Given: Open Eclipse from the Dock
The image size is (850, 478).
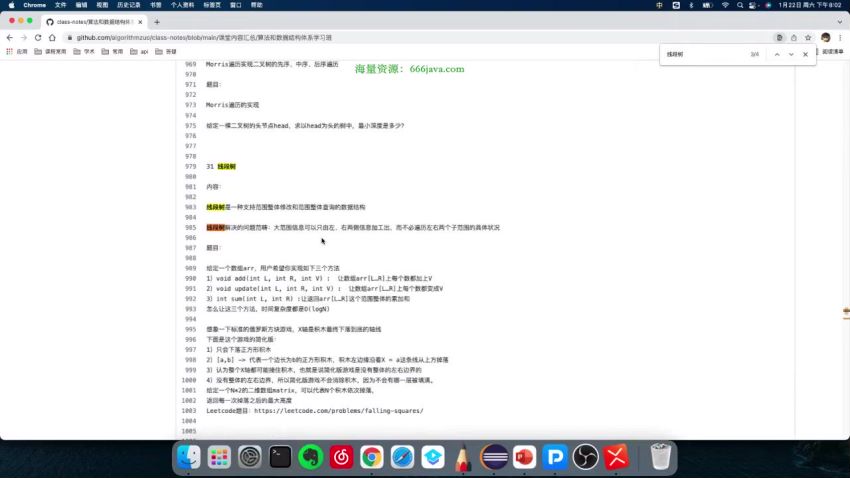Looking at the screenshot, I should coord(494,457).
